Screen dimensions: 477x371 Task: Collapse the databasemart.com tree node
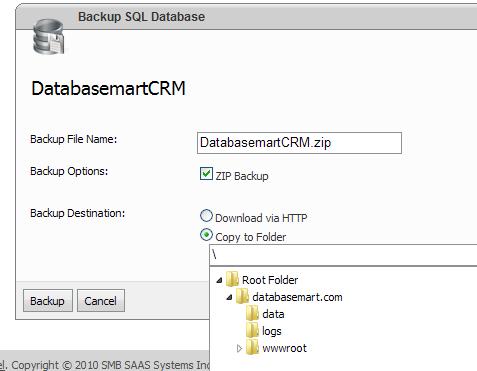229,297
